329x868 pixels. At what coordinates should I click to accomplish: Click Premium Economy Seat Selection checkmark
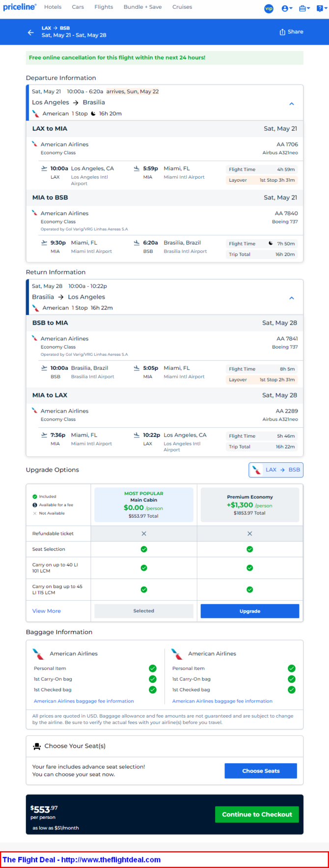coord(250,549)
